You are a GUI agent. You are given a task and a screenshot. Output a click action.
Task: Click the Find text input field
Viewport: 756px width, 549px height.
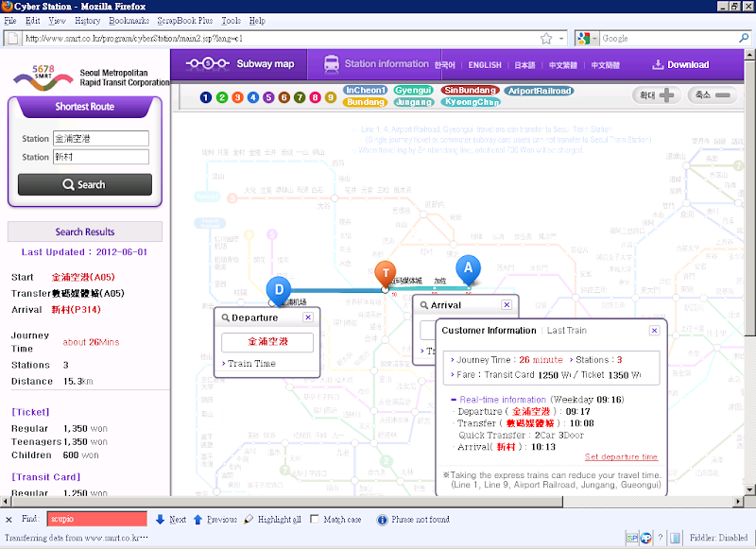click(x=97, y=519)
